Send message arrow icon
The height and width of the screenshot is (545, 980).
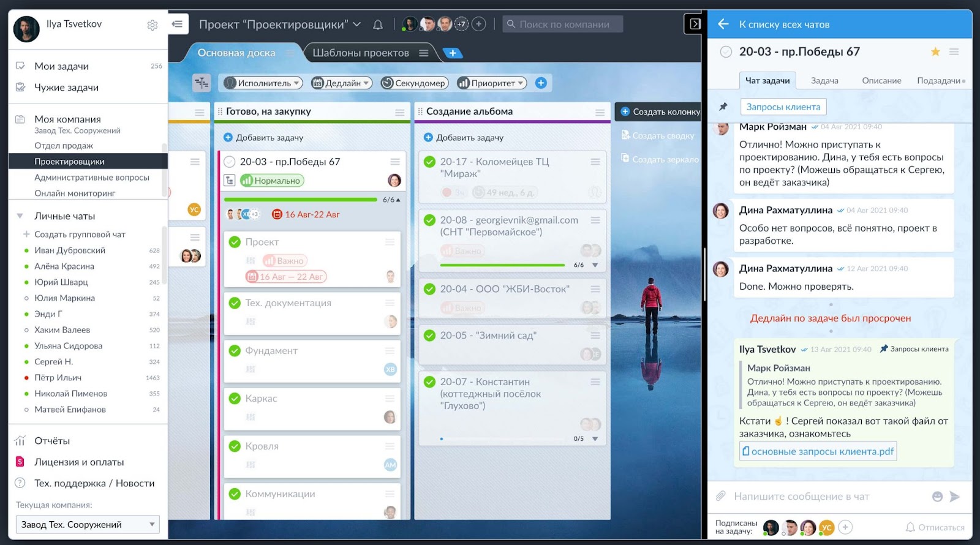point(954,497)
